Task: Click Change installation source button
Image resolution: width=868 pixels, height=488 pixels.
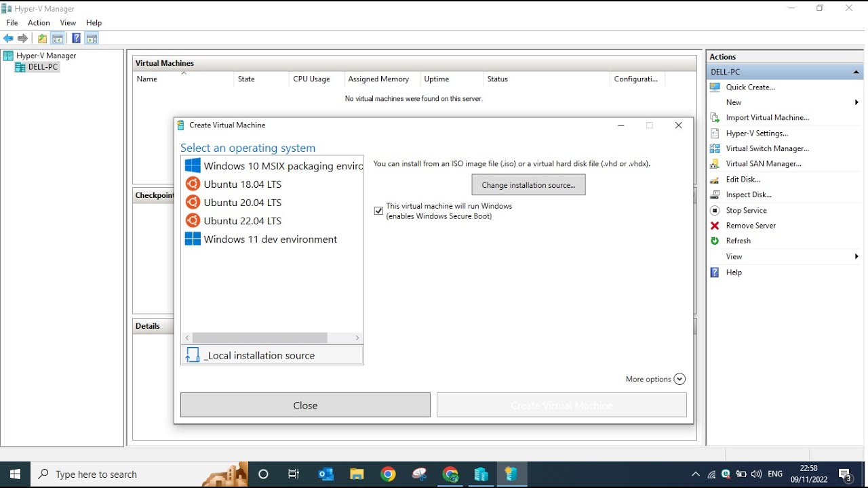Action: [x=528, y=185]
